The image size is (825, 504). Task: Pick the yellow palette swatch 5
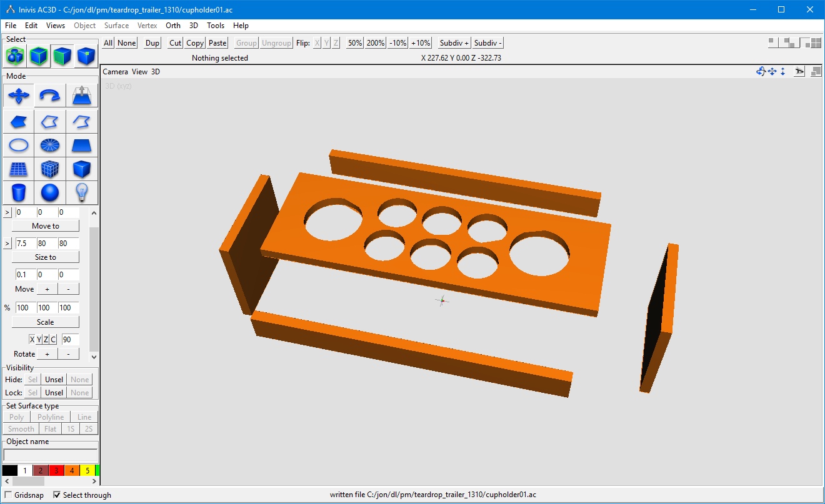[87, 470]
